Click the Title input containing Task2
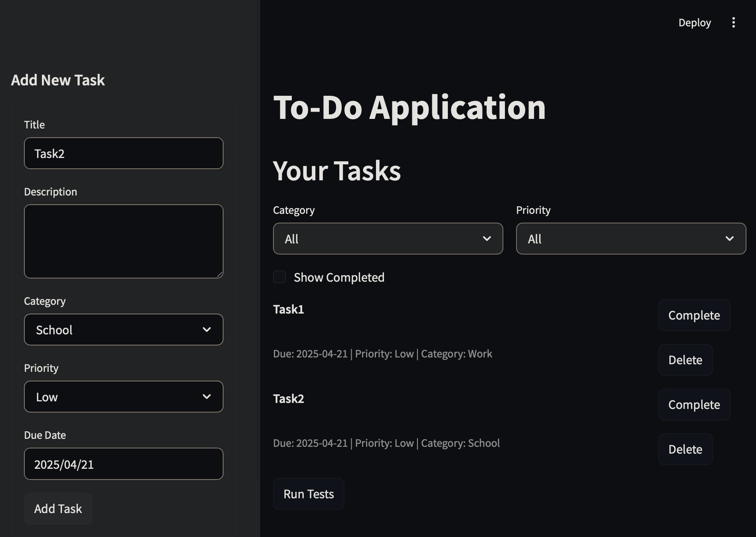The image size is (756, 537). coord(124,153)
